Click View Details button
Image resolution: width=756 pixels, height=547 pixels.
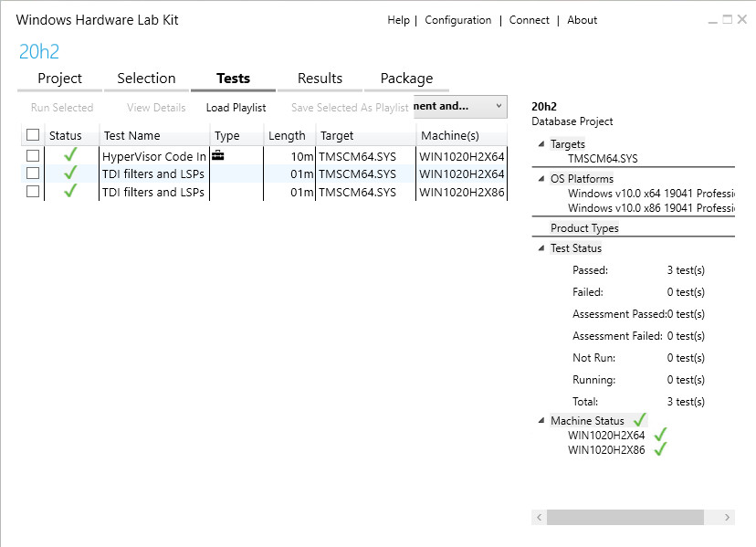156,108
